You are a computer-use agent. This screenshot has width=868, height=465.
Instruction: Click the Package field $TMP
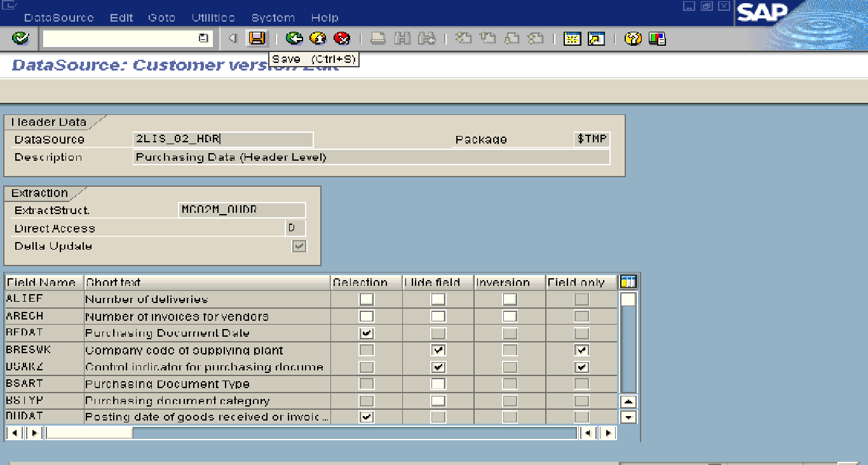click(x=592, y=139)
